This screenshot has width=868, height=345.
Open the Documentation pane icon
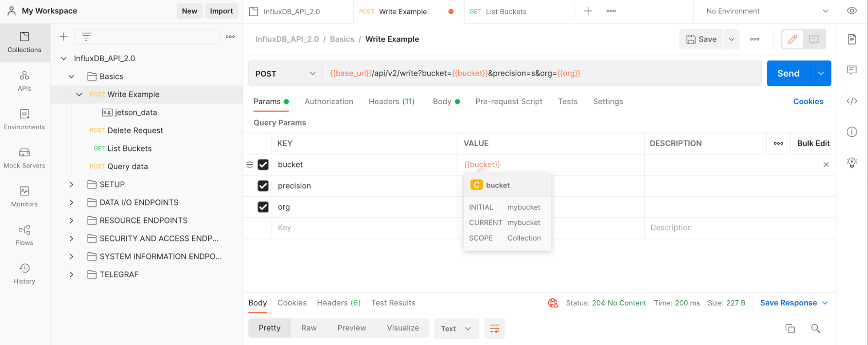click(852, 39)
